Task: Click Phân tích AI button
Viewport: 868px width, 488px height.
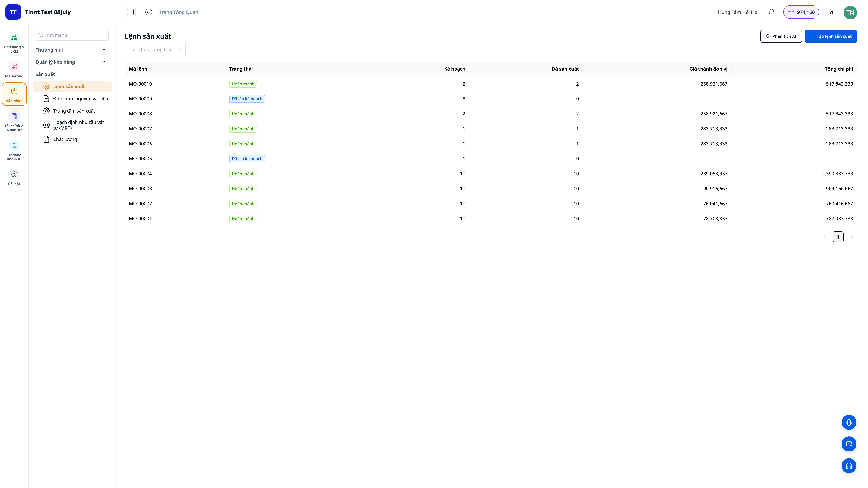Action: tap(781, 36)
